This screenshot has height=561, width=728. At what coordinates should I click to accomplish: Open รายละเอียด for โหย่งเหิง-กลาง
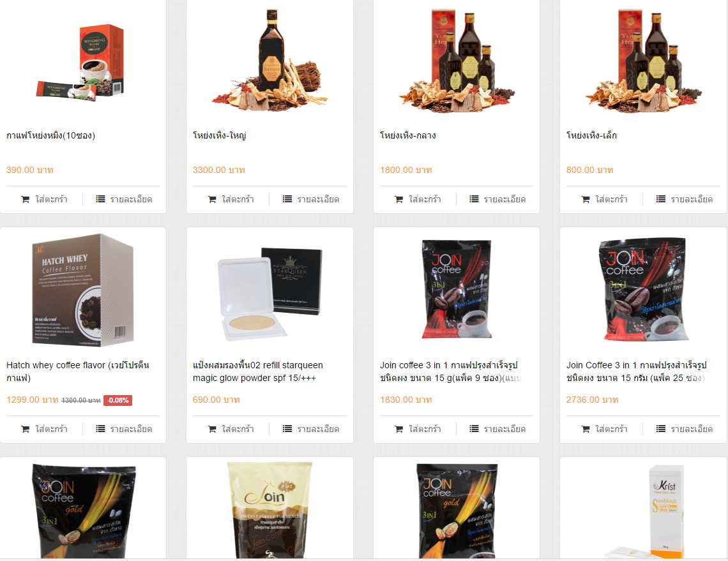497,199
